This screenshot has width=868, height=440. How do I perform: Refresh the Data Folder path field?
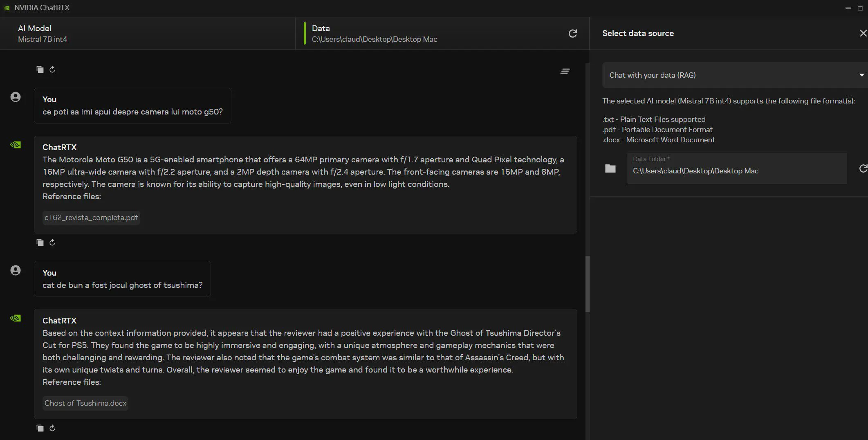[863, 168]
